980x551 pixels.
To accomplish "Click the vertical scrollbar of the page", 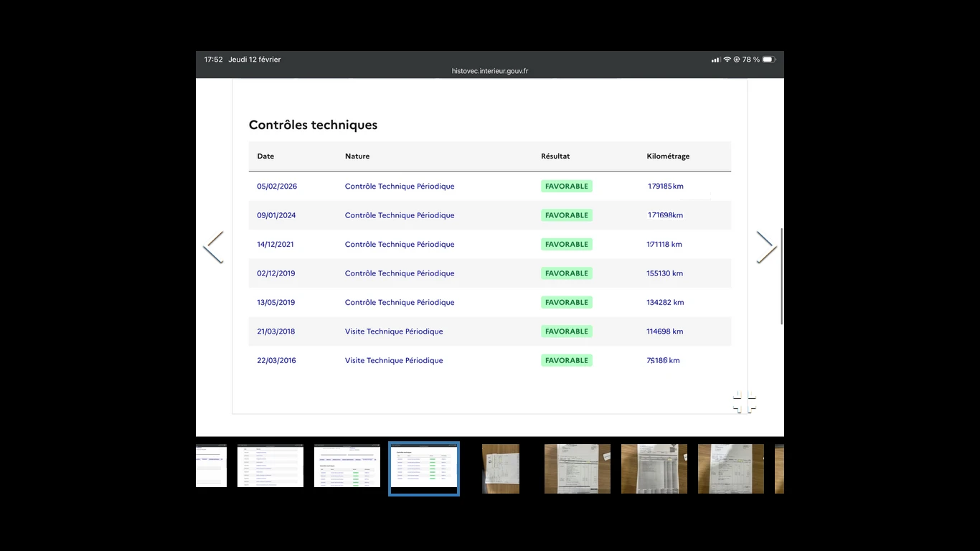I will [x=782, y=276].
